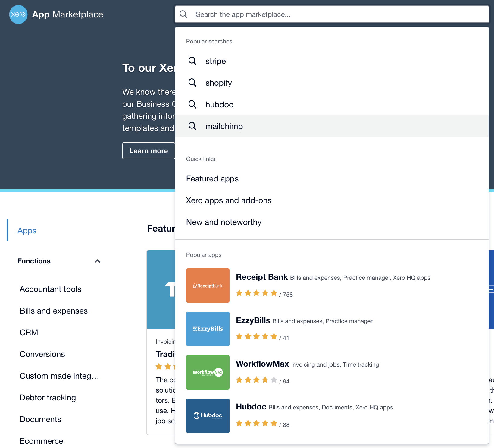Image resolution: width=494 pixels, height=448 pixels.
Task: Click the magnifier icon beside mailchimp
Action: (x=192, y=126)
